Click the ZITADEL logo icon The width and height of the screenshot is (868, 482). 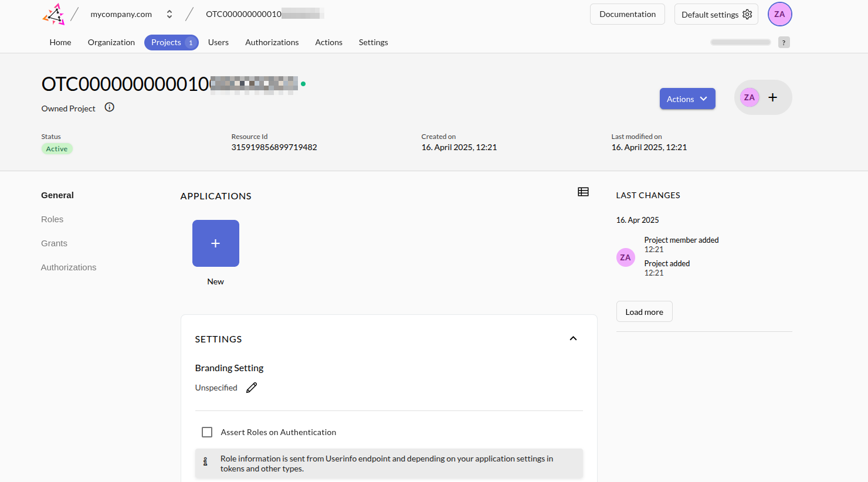click(53, 15)
